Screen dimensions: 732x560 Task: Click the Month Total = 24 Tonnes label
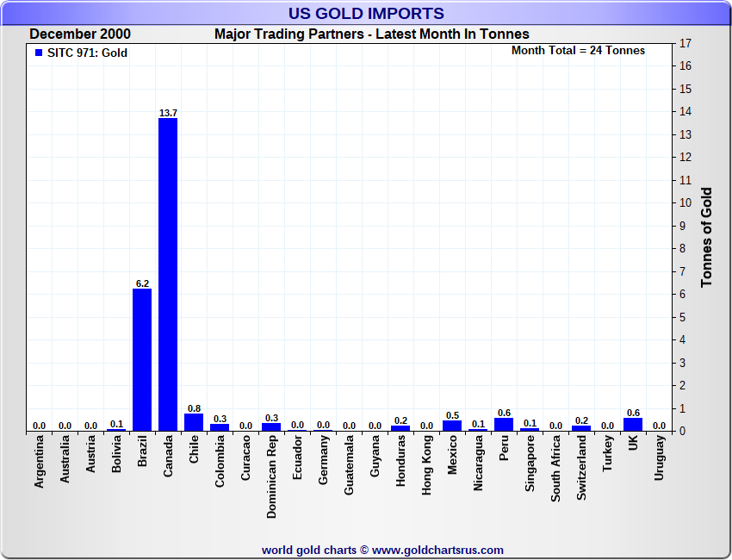(578, 51)
